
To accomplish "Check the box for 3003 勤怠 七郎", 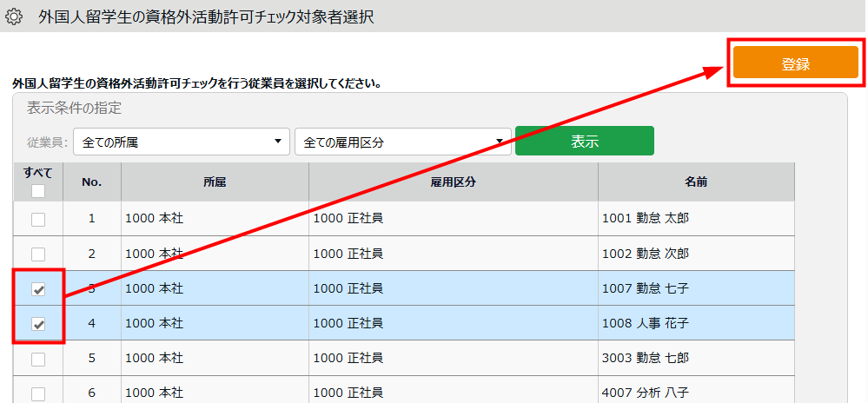I will 38,359.
